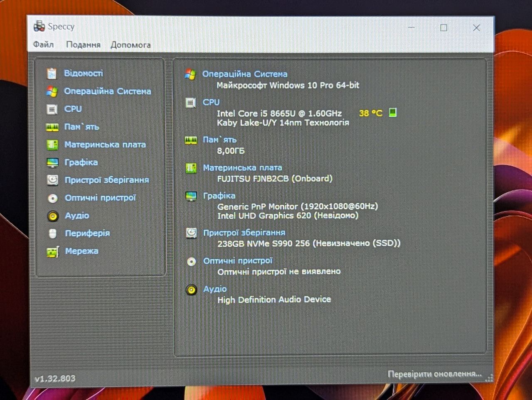
Task: Click the Пристрої зберігання sidebar disk icon
Action: click(x=52, y=180)
